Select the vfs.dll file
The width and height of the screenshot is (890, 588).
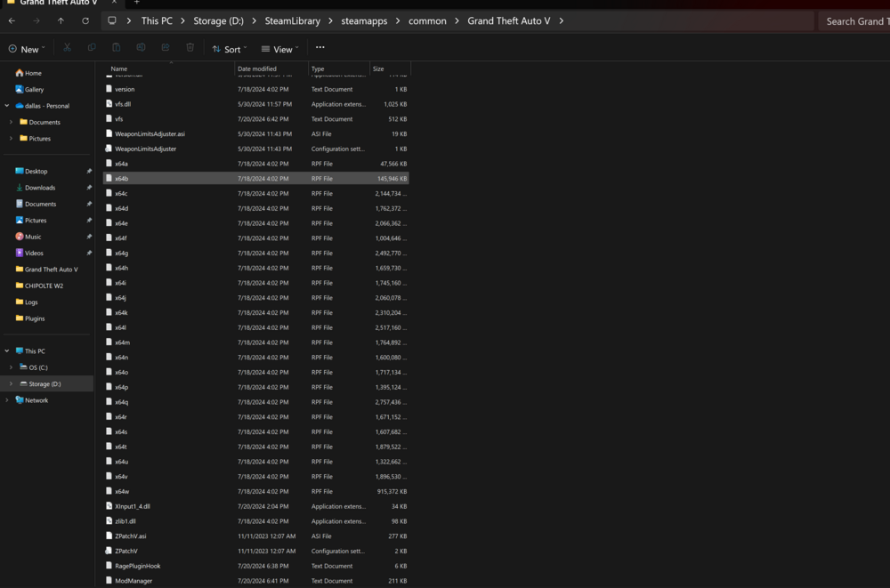(x=256, y=104)
